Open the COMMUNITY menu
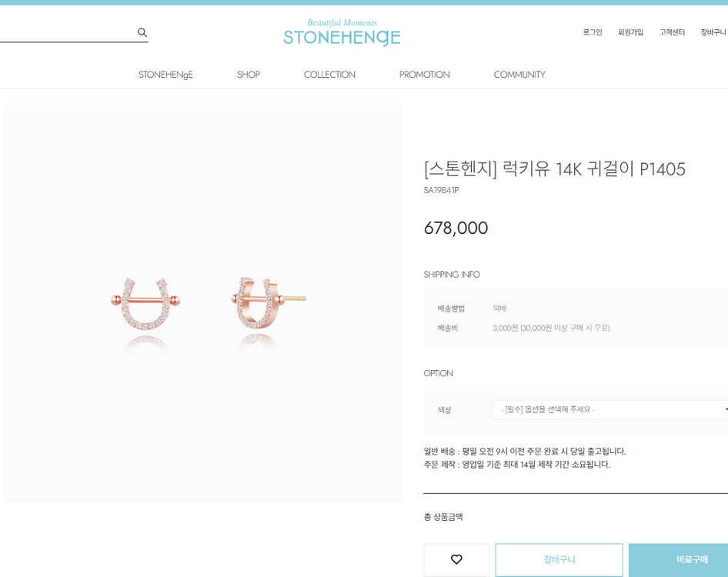This screenshot has width=728, height=577. pos(519,75)
